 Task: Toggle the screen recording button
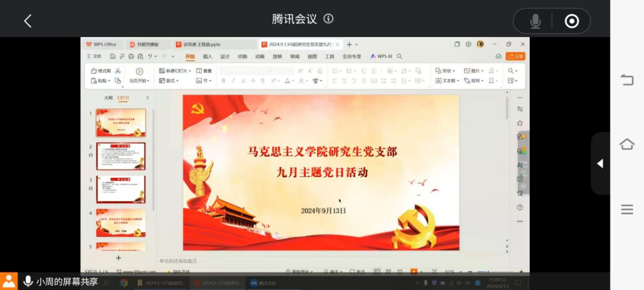coord(572,21)
